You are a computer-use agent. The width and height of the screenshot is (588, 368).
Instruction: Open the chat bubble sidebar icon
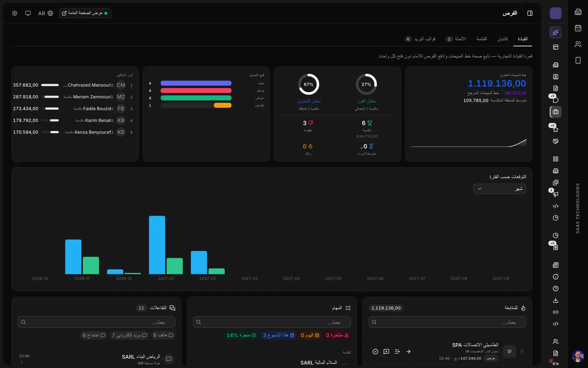pos(555,100)
